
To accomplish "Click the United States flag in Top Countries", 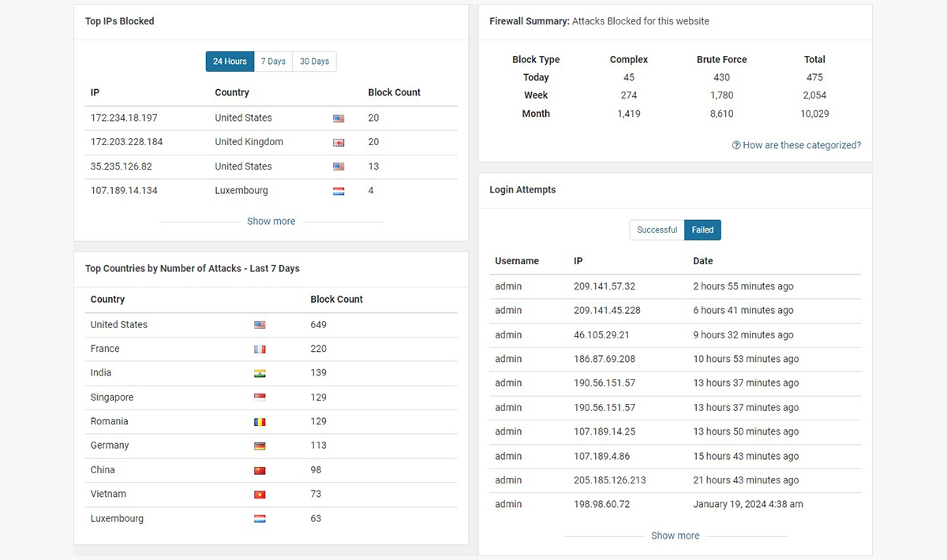I will coord(260,325).
